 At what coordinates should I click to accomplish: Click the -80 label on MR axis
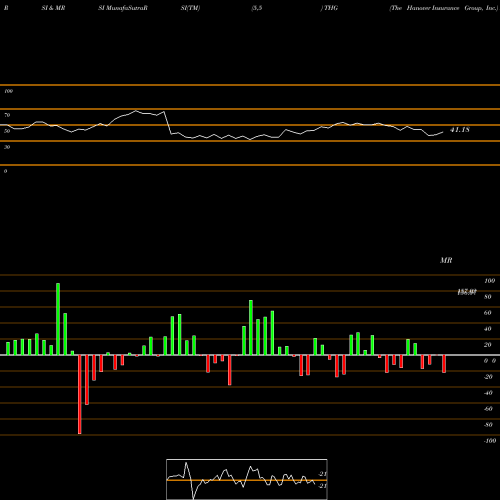coord(488,425)
